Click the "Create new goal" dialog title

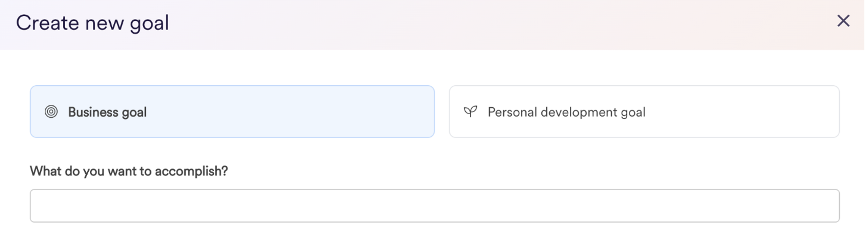pos(93,23)
